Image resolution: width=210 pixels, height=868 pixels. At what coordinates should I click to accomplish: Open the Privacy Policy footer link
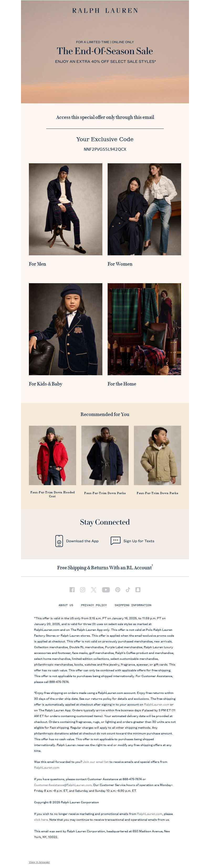point(94,605)
